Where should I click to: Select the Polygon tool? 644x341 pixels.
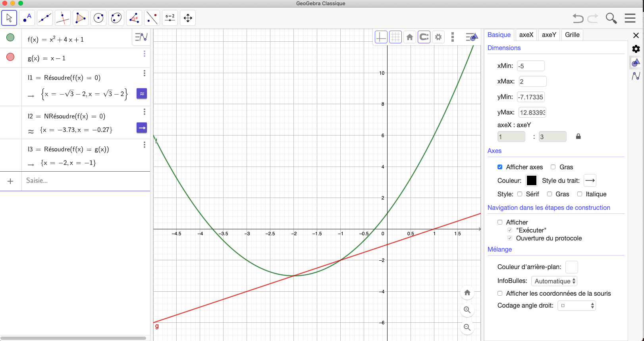pos(81,18)
